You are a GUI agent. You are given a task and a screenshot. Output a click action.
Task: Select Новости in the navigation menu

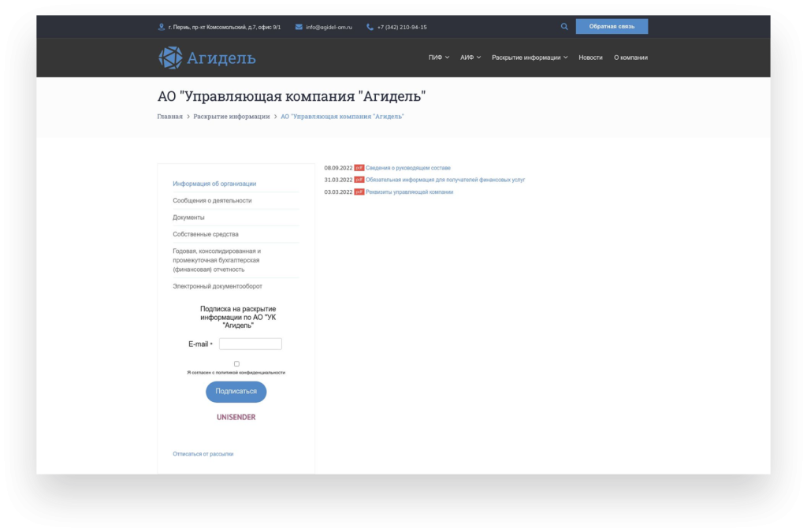[x=589, y=57]
